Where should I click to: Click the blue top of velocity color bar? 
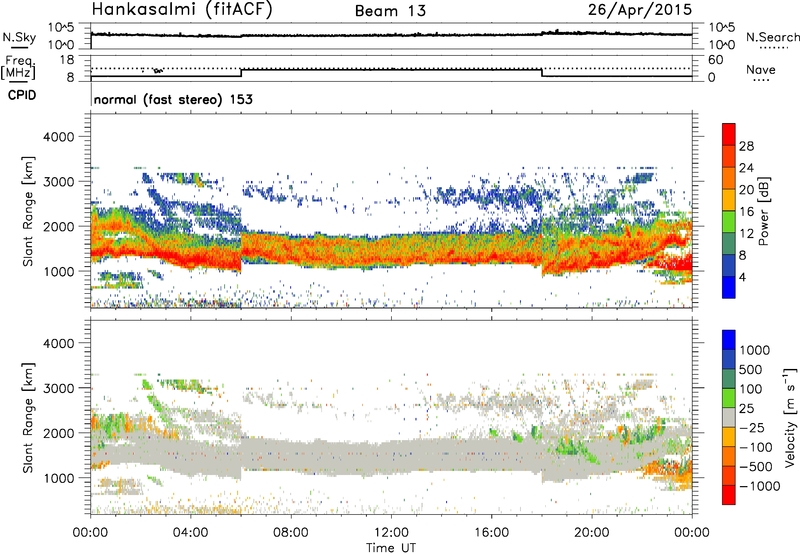click(x=729, y=339)
